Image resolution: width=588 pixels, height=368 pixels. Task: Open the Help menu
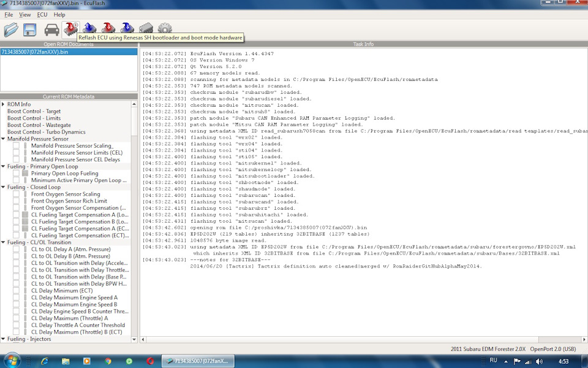point(59,15)
